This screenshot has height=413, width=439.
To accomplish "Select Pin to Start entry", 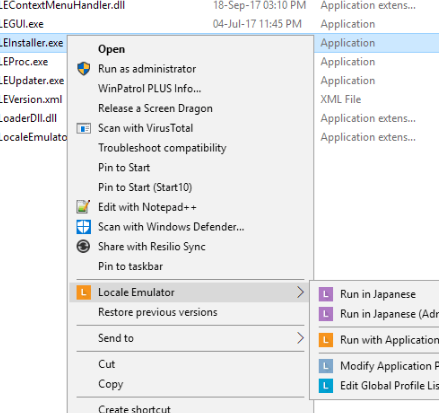I will click(124, 167).
